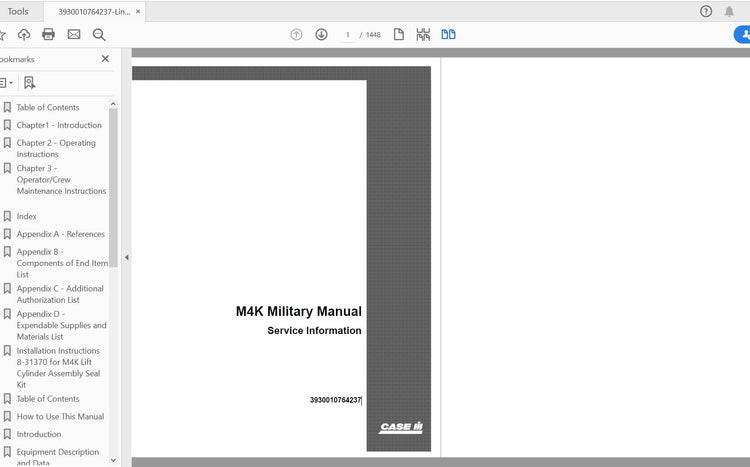Switch to the 3930010764237 document tab
This screenshot has width=750, height=467.
[94, 11]
